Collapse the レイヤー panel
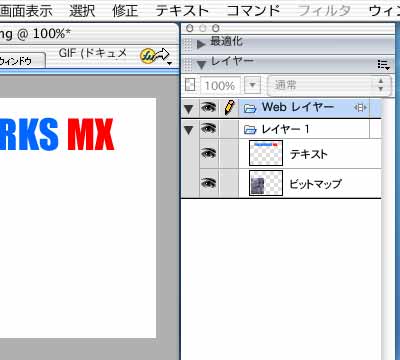The width and height of the screenshot is (400, 360). coord(201,64)
